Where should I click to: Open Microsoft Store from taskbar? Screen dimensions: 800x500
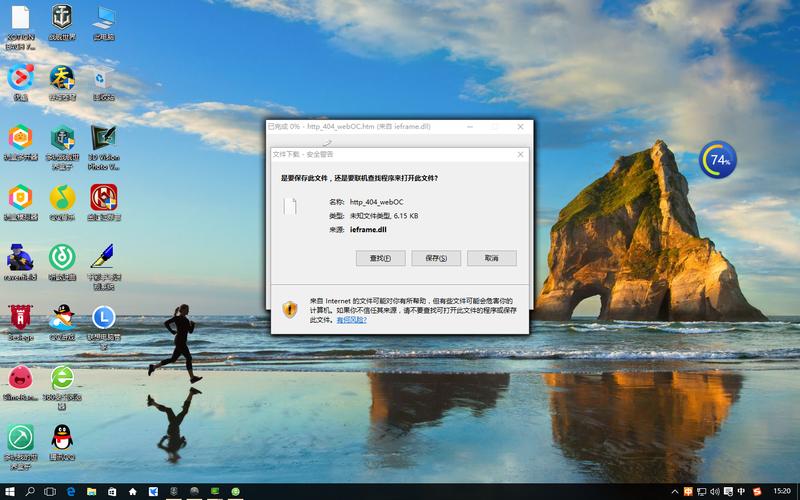(112, 492)
